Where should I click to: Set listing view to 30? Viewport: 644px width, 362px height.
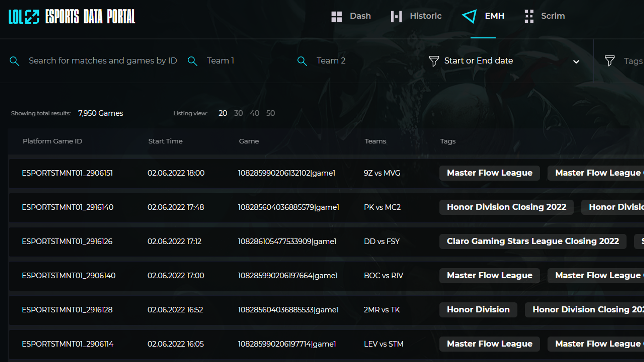tap(238, 113)
